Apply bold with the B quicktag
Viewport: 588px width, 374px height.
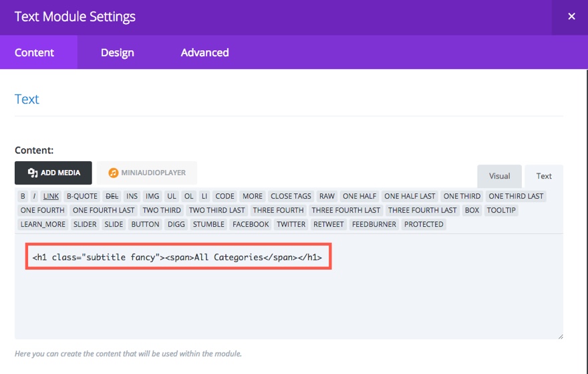pos(23,196)
